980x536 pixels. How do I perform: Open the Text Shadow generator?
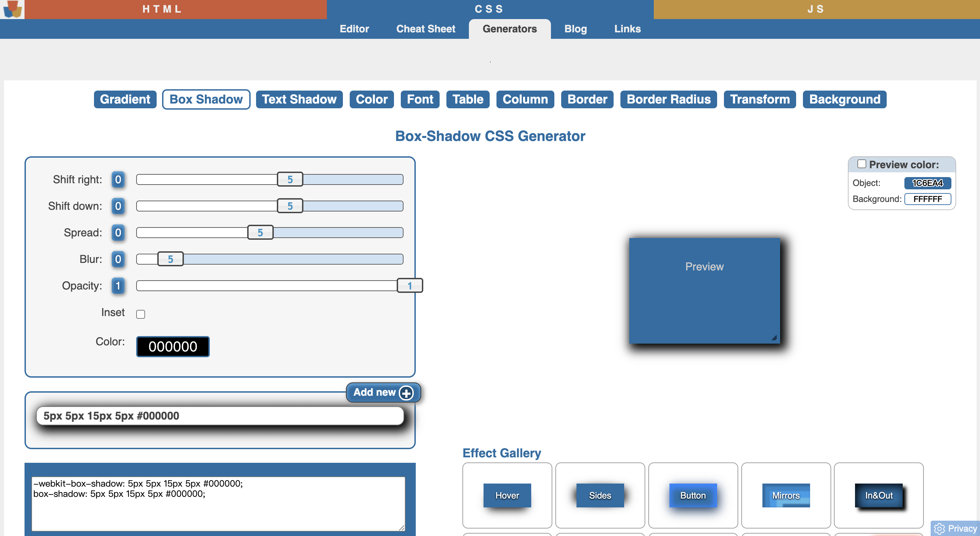coord(299,99)
